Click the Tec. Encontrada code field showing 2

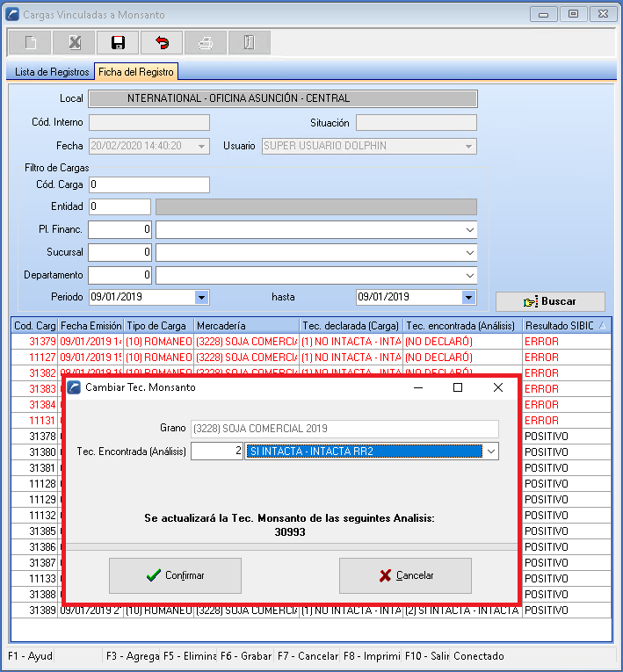point(217,452)
